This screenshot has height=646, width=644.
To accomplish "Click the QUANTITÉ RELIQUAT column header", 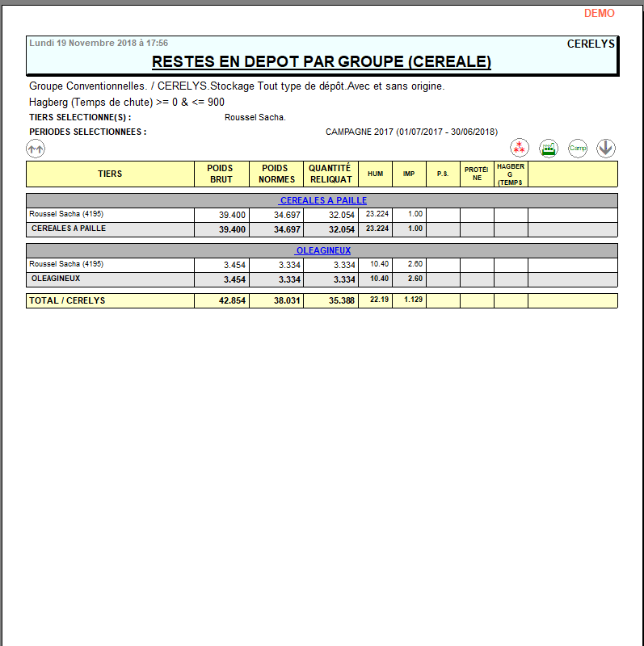I will coord(330,174).
